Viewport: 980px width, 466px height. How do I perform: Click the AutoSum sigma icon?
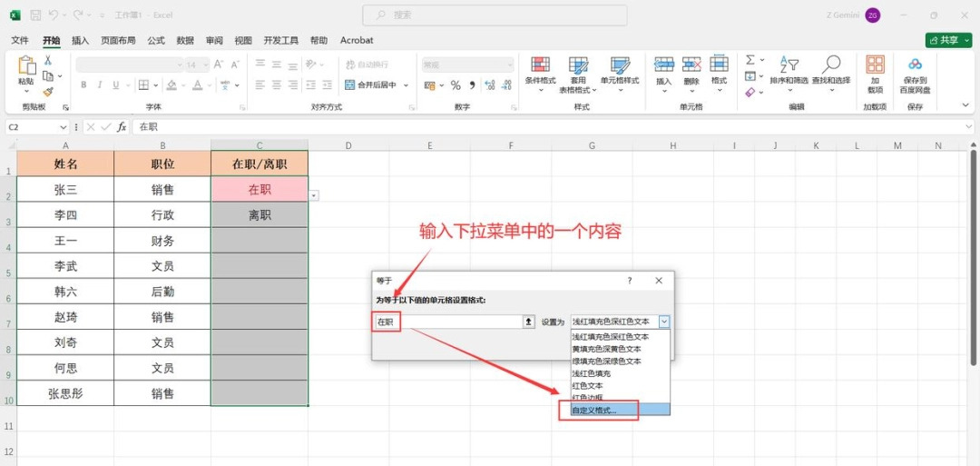coord(750,60)
